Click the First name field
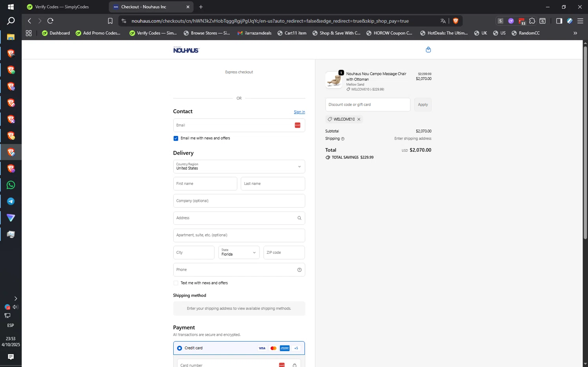This screenshot has height=367, width=588. click(x=205, y=184)
